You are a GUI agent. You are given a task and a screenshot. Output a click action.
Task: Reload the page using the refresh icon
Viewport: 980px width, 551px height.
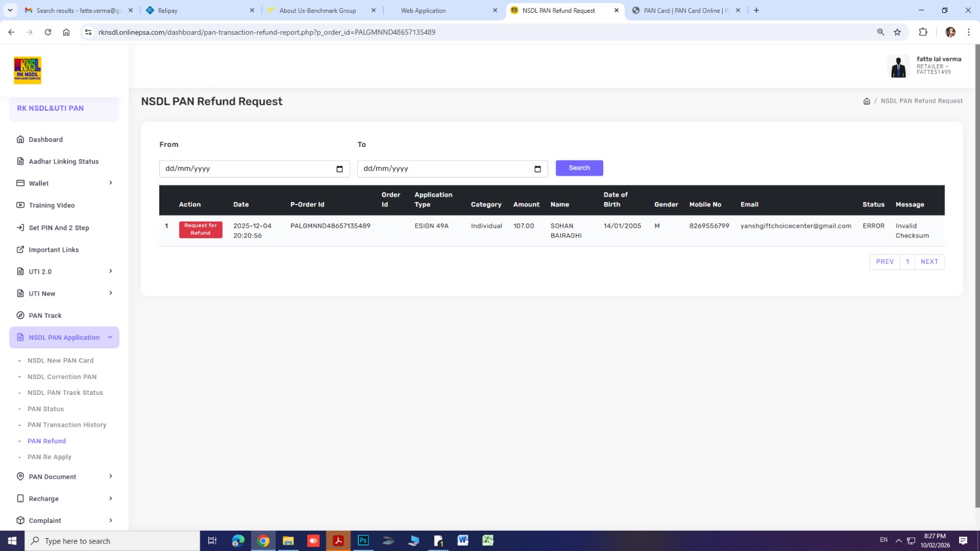48,32
